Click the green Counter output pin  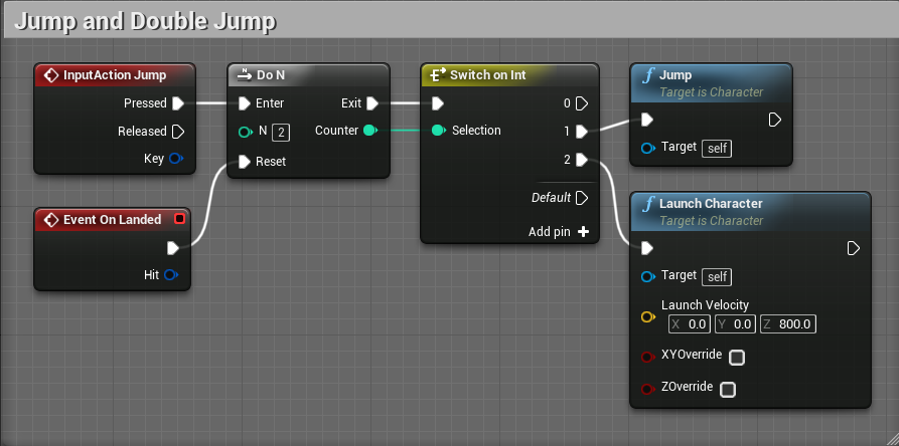coord(369,130)
